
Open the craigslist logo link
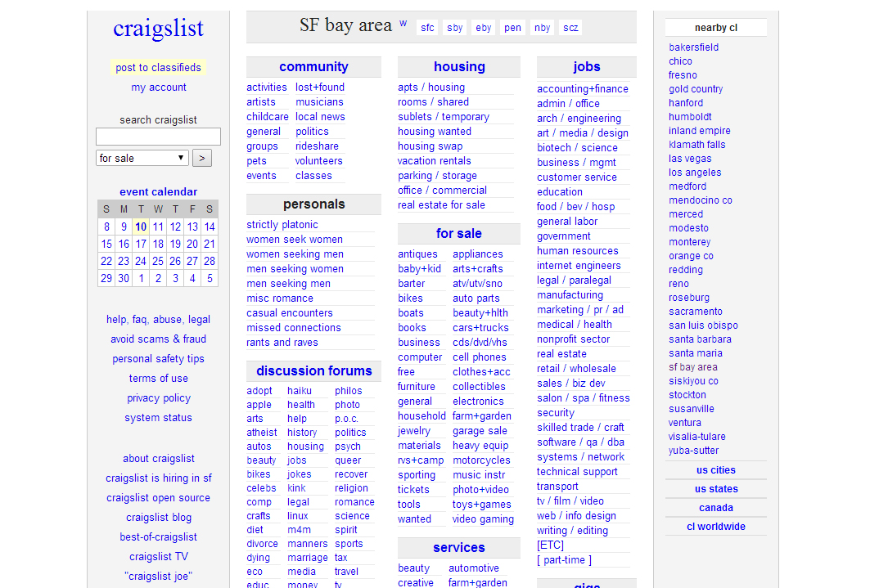(159, 29)
